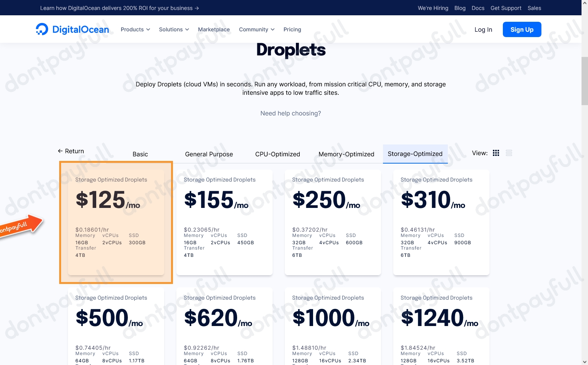Open the General Purpose tab

[x=209, y=154]
